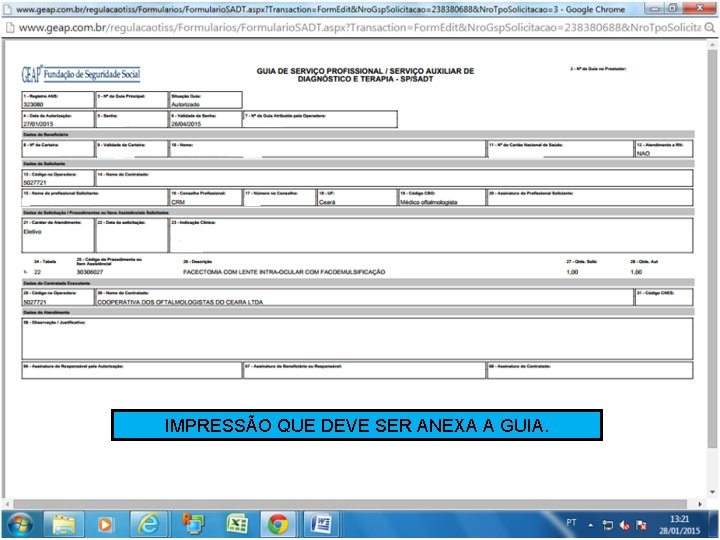Click the scroll down arrow
The height and width of the screenshot is (540, 720).
click(712, 492)
